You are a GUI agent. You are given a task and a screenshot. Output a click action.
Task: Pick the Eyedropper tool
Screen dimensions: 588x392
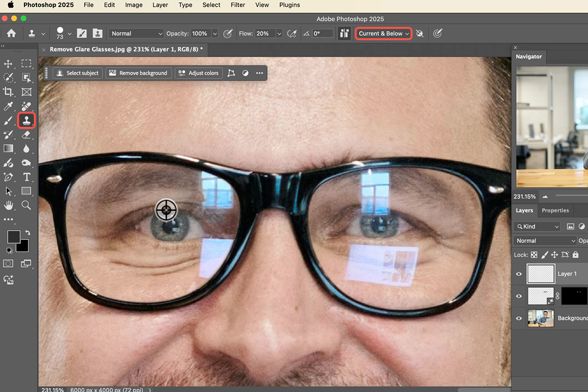click(x=8, y=106)
